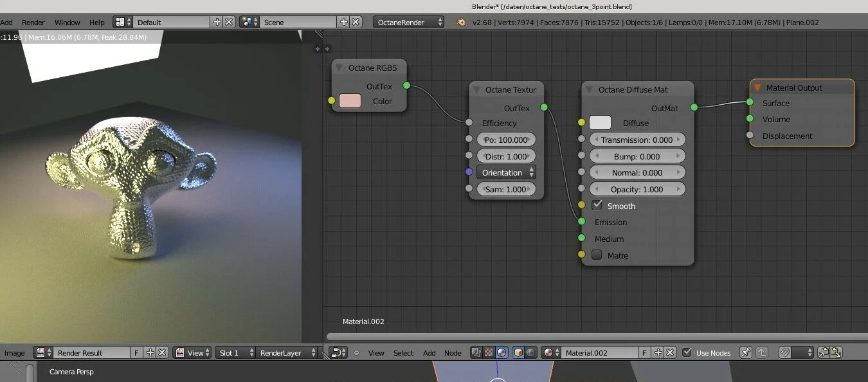Paste nodes from clipboard
868x382 pixels.
click(x=836, y=352)
